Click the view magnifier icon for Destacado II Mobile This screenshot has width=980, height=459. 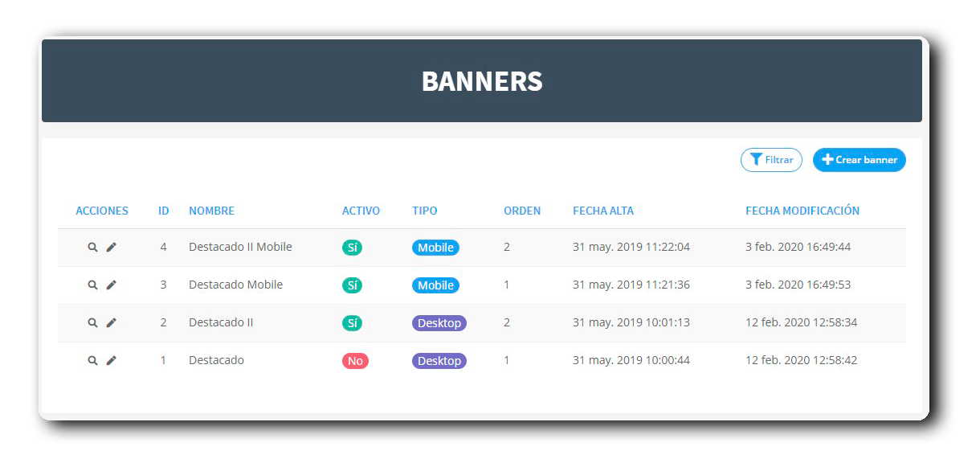92,248
